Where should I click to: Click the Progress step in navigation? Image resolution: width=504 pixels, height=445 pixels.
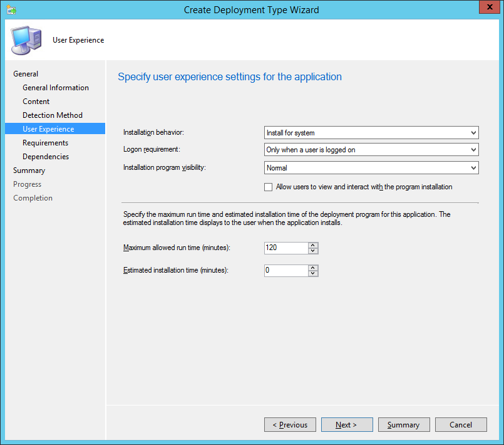(x=28, y=184)
